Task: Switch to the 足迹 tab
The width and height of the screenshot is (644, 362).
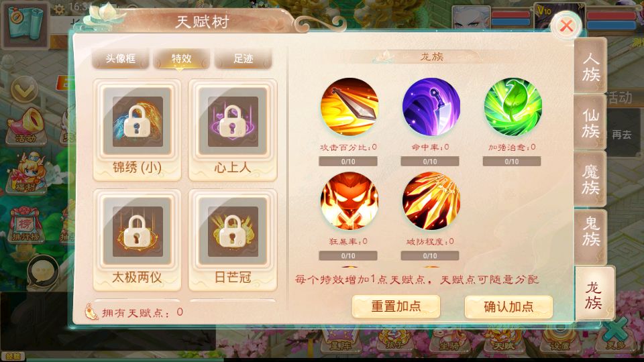Action: 243,59
